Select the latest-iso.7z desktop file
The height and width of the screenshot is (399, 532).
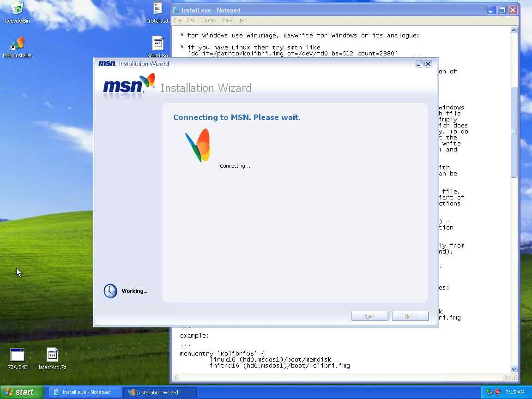click(52, 359)
